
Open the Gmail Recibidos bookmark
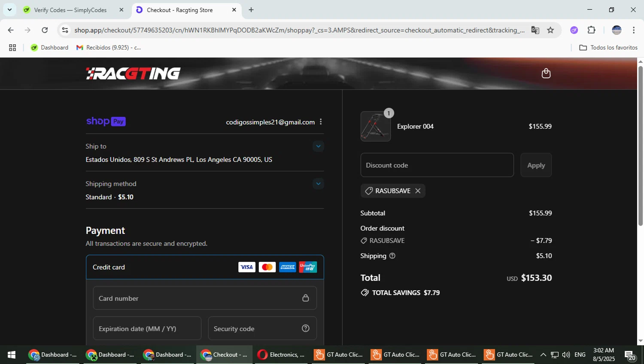point(109,48)
